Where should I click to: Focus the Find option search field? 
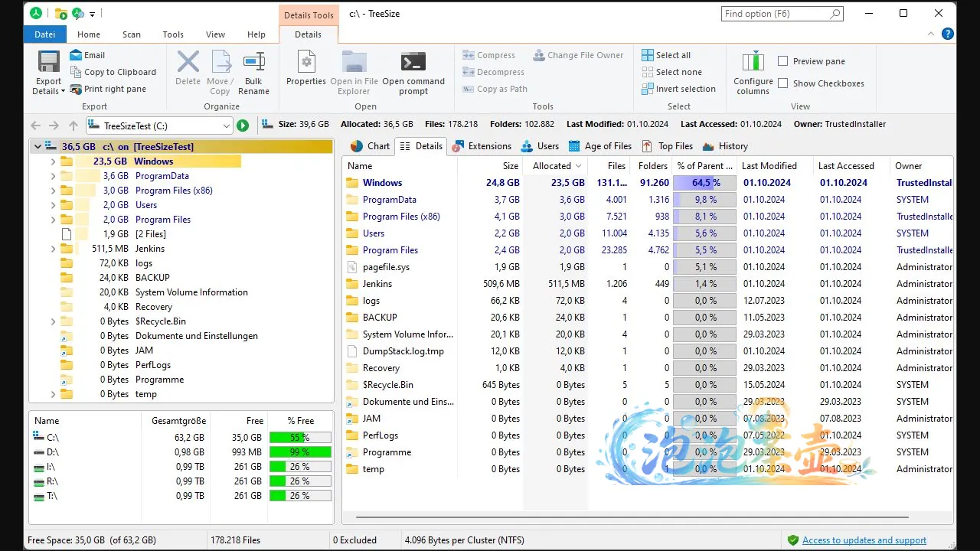coord(782,14)
